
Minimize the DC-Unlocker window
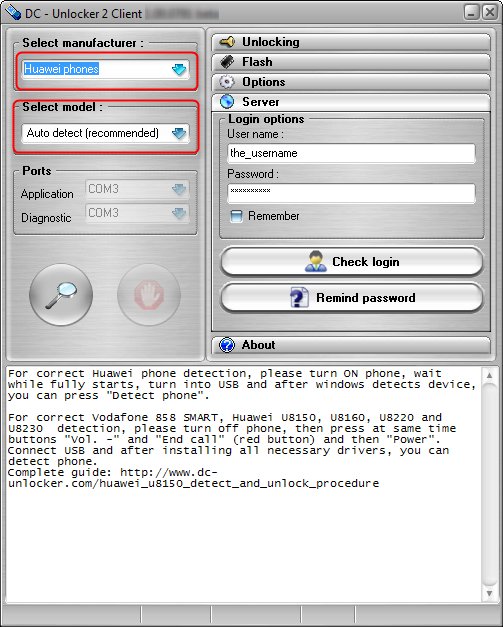[x=472, y=12]
